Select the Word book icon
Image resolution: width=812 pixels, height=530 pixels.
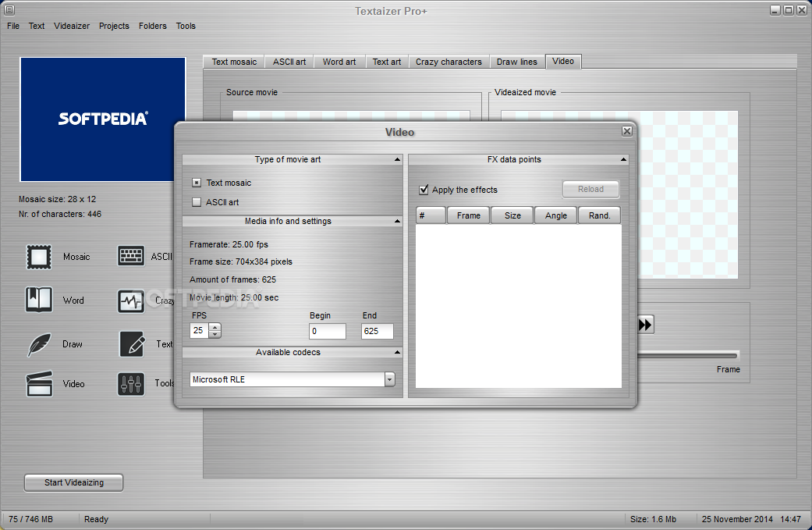[x=39, y=300]
